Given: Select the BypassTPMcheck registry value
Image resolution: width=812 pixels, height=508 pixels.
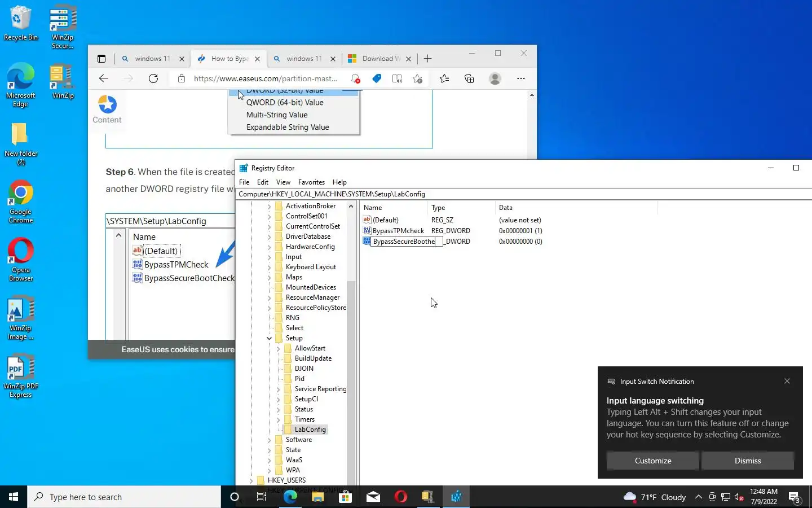Looking at the screenshot, I should pyautogui.click(x=398, y=231).
